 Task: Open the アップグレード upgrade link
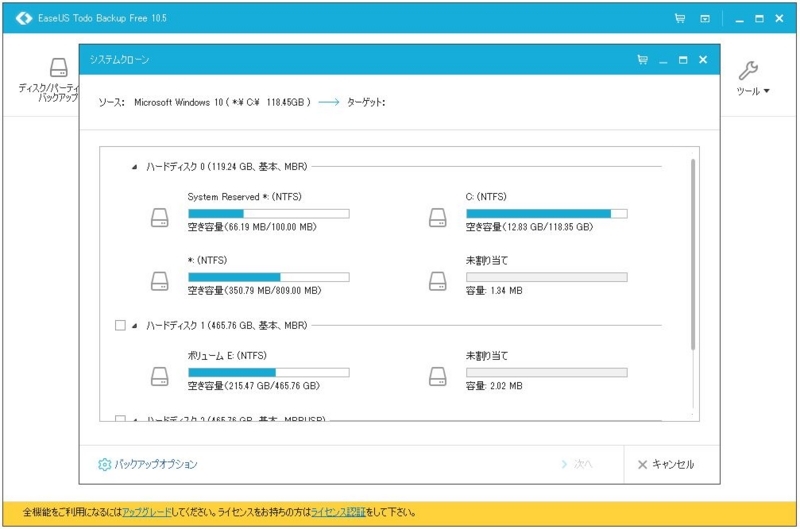[147, 512]
